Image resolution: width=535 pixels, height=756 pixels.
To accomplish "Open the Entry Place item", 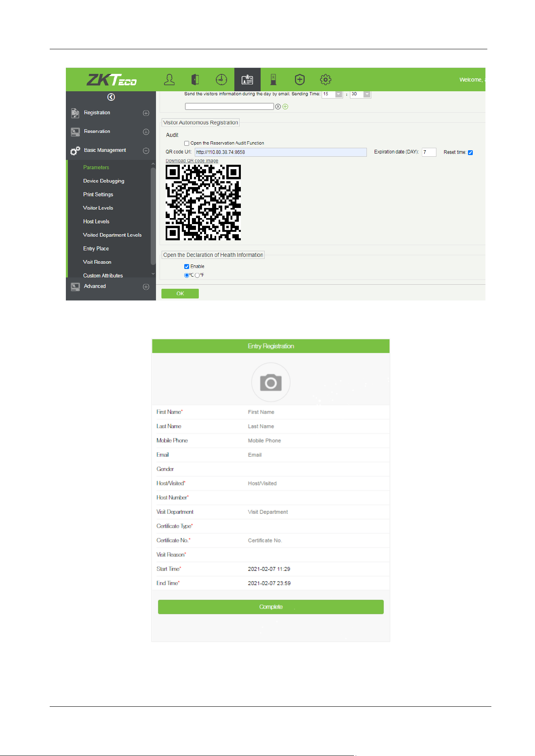I will pyautogui.click(x=96, y=249).
